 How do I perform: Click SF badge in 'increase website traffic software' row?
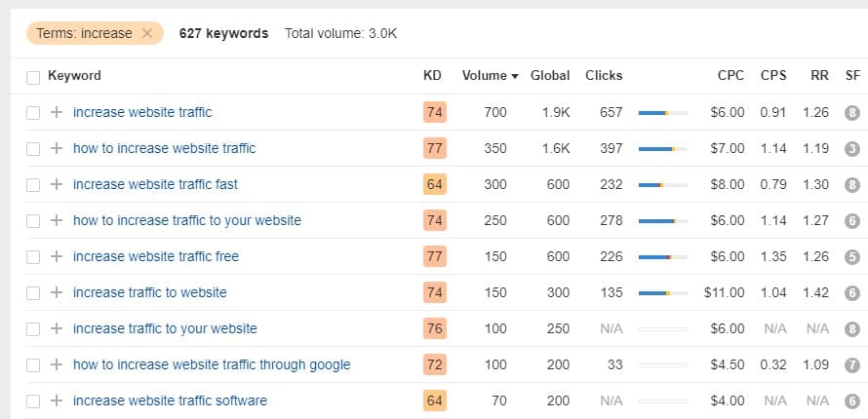coord(852,401)
